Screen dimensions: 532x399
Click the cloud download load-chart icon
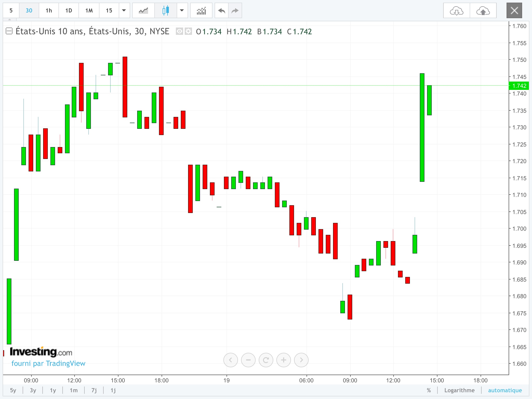pos(456,11)
